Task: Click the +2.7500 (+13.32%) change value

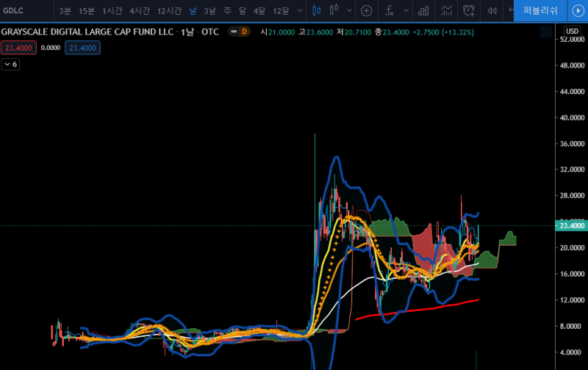Action: tap(443, 32)
